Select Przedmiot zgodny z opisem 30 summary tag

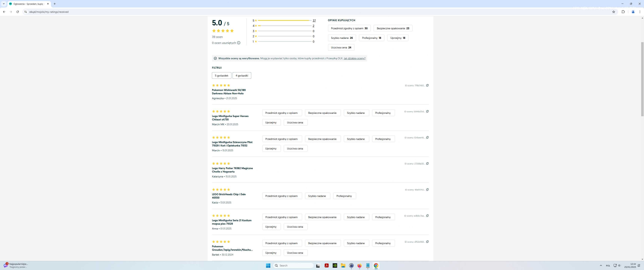coord(349,28)
